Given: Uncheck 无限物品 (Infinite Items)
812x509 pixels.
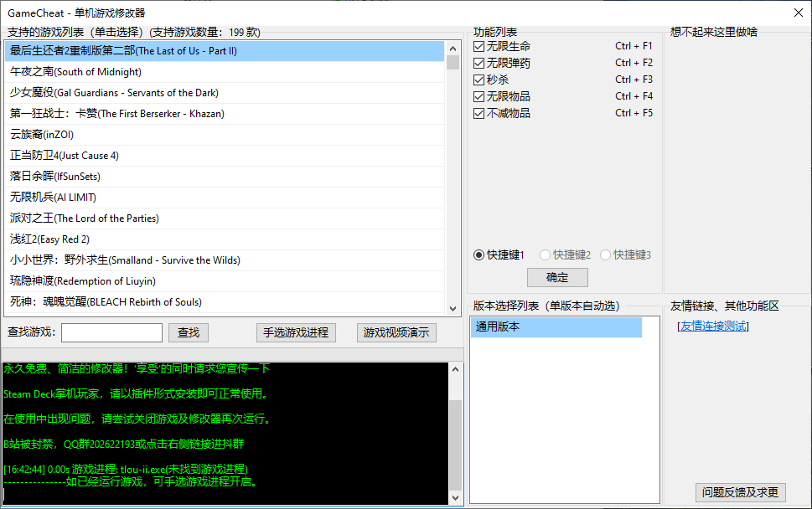Looking at the screenshot, I should [478, 96].
